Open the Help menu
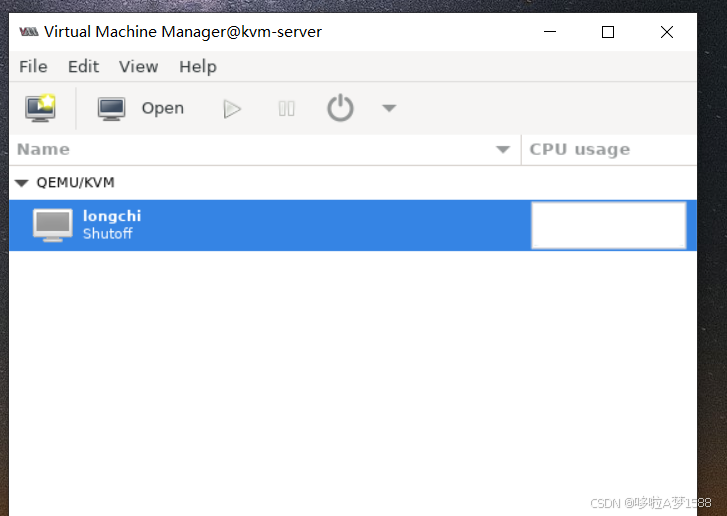The image size is (727, 516). coord(198,67)
